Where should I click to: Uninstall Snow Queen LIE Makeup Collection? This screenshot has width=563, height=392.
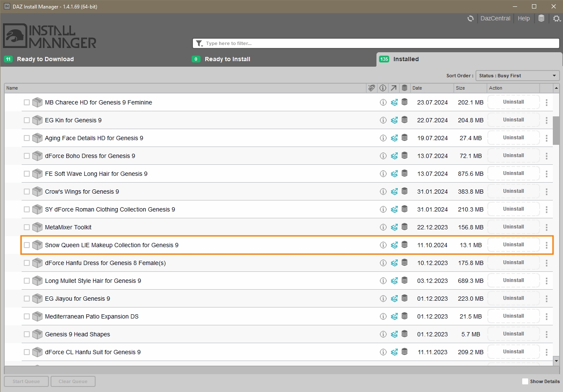click(513, 245)
